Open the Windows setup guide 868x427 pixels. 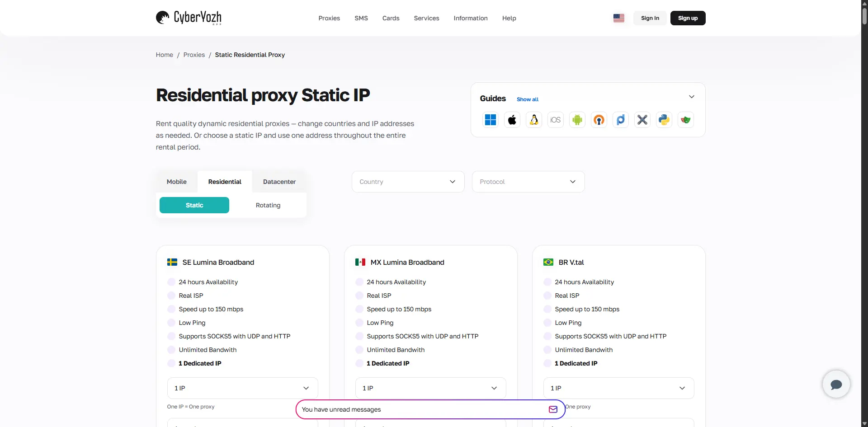(x=491, y=120)
